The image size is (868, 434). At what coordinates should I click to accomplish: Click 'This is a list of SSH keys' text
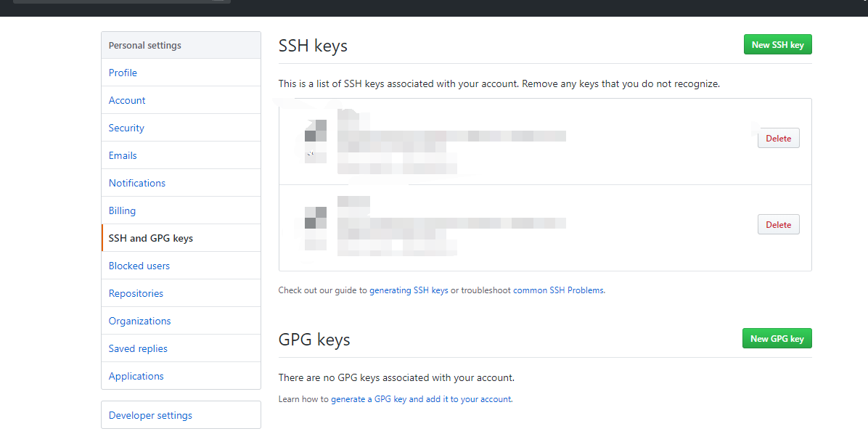499,84
